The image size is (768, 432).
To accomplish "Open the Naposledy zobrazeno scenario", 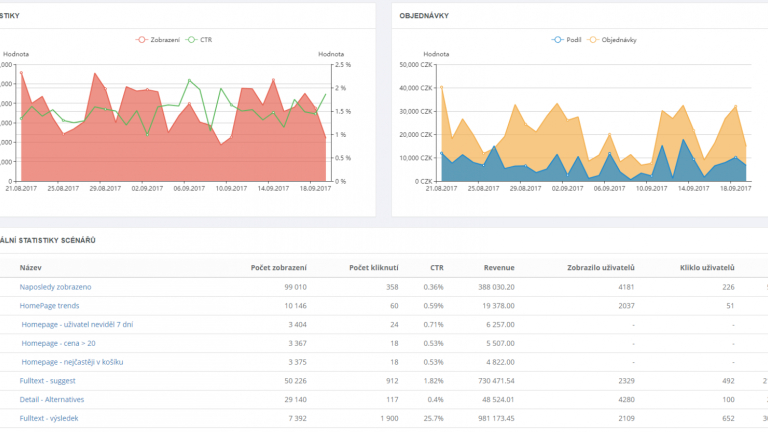I will [x=55, y=287].
